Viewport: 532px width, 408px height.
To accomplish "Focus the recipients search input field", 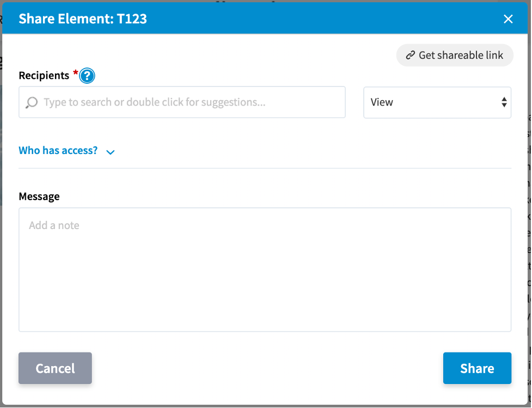I will coord(185,102).
